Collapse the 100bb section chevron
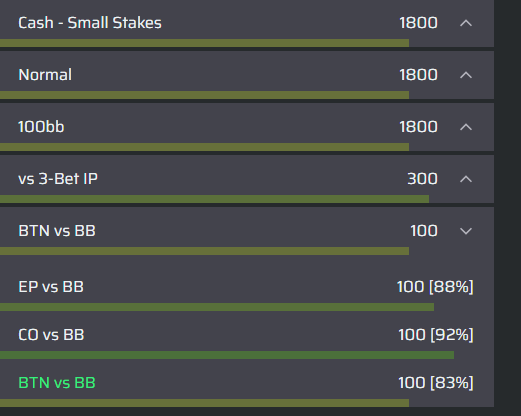This screenshot has height=416, width=521. pyautogui.click(x=466, y=127)
